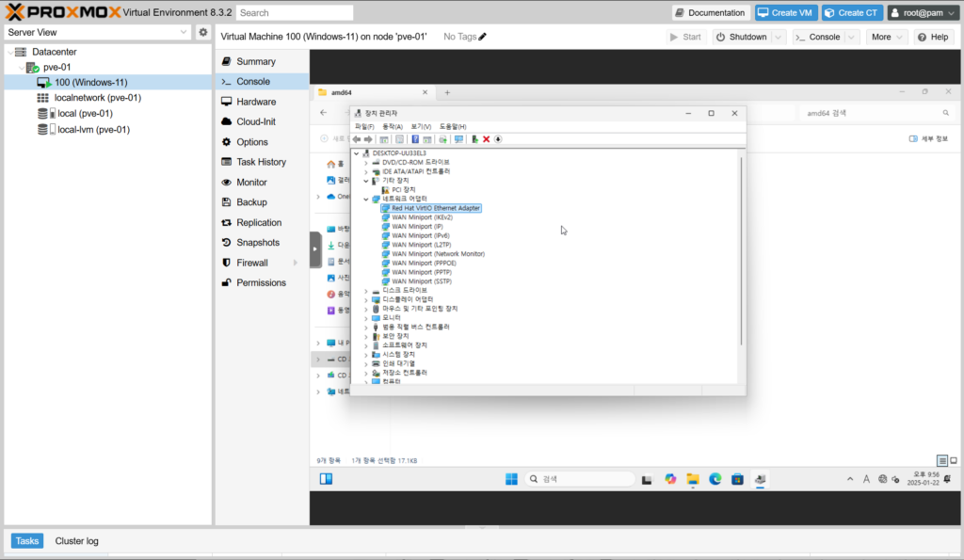This screenshot has width=964, height=560.
Task: Switch to the Cluster log tab
Action: [x=76, y=541]
